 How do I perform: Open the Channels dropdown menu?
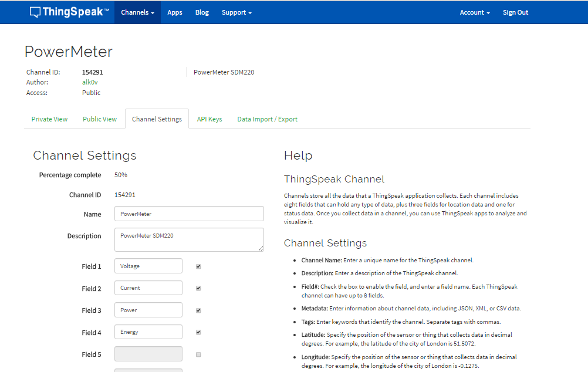click(138, 12)
